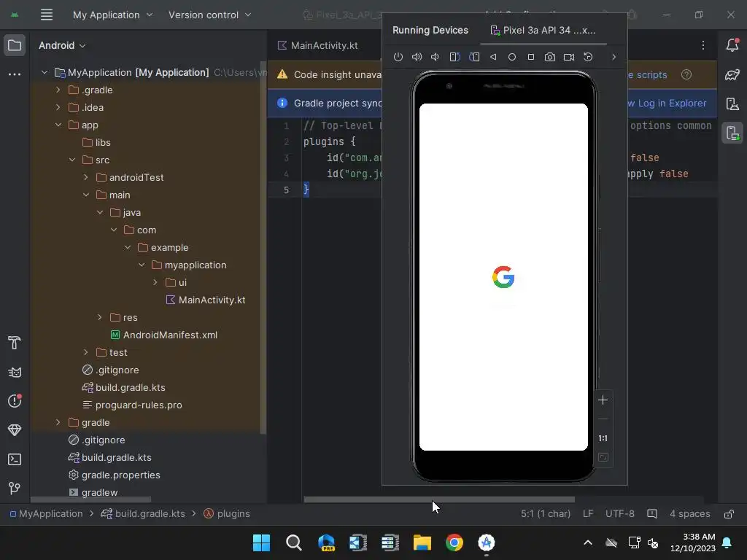Screen dimensions: 747x560
Task: Open Gradle elephant tool window
Action: click(x=732, y=74)
